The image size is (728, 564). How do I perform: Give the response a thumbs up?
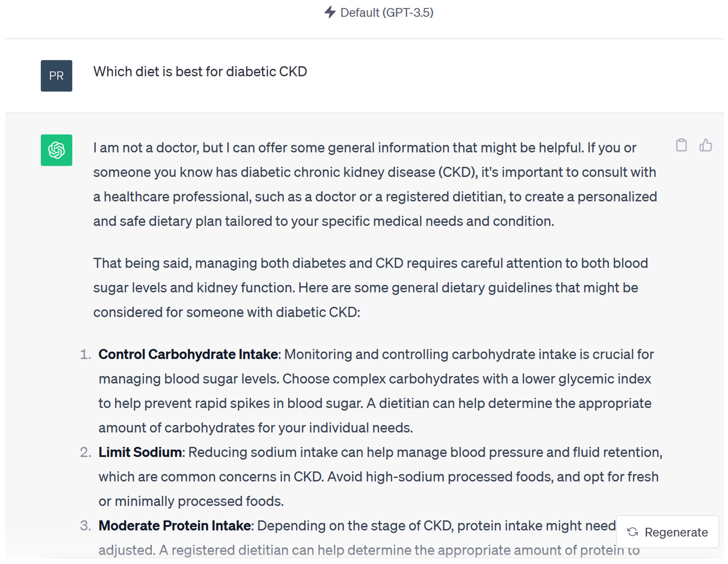705,145
